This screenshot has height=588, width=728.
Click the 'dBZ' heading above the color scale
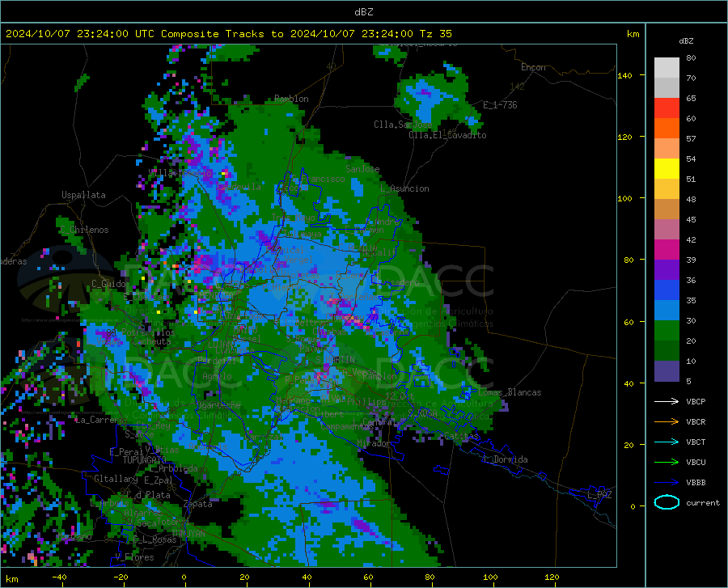[686, 40]
